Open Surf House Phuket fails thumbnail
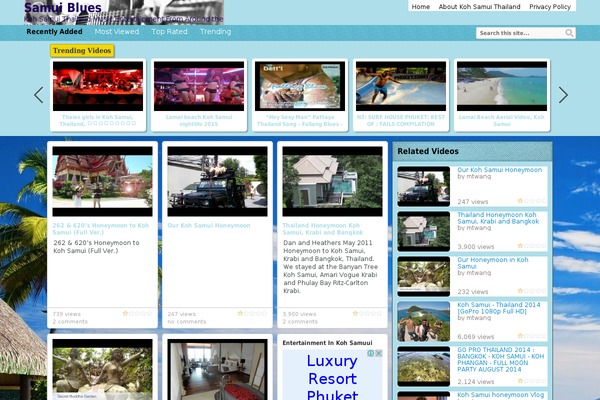Viewport: 600px width, 400px height. (x=401, y=86)
